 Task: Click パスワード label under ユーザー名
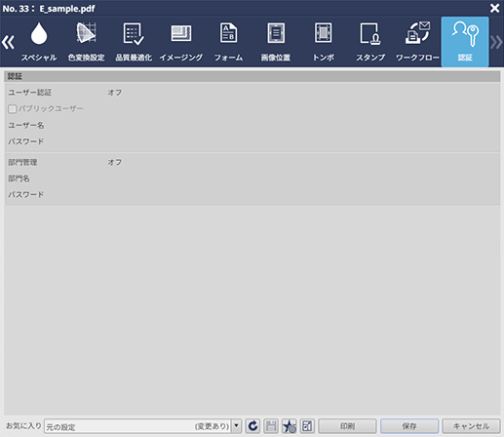26,141
